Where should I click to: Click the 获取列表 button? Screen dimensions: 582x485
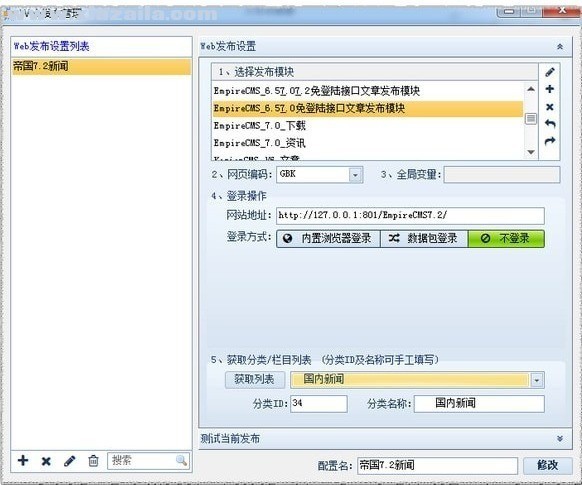(x=255, y=380)
